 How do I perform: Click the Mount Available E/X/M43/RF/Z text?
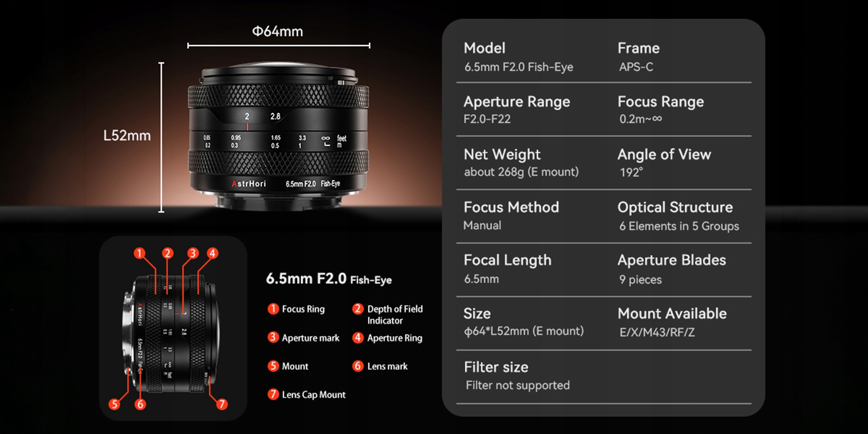pos(657,332)
